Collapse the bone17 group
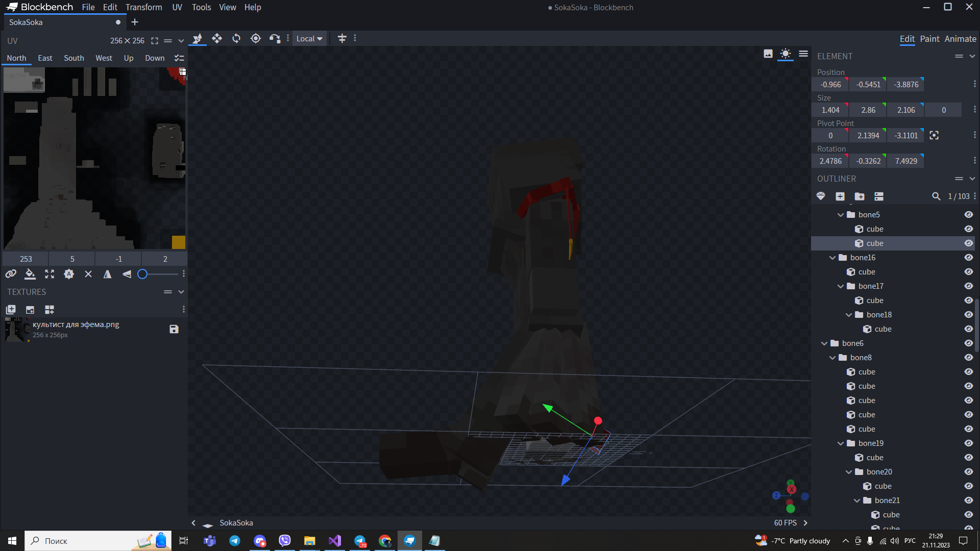 841,286
